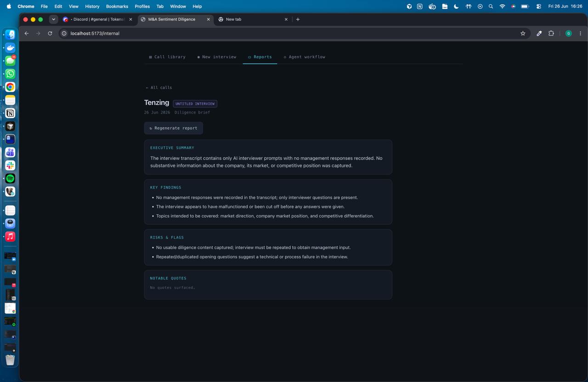588x382 pixels.
Task: Click the battery status icon
Action: coord(525,6)
